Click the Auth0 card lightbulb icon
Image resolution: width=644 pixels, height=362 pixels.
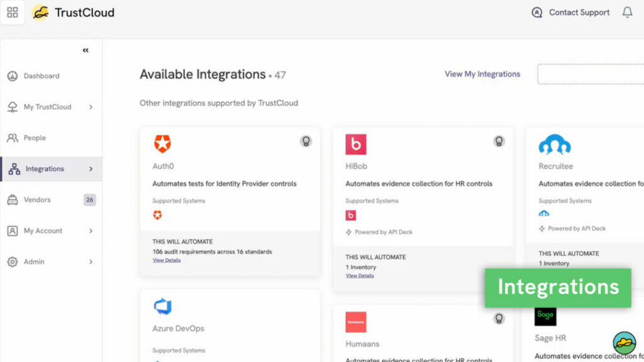[x=306, y=141]
